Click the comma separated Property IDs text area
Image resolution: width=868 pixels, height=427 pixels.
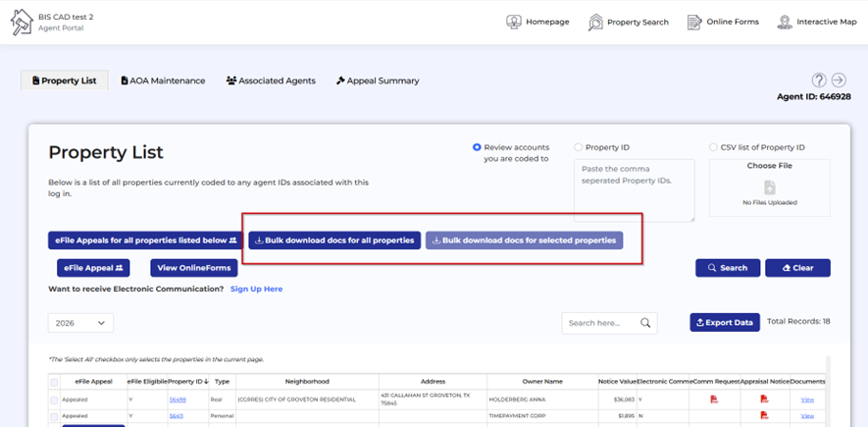pyautogui.click(x=633, y=190)
